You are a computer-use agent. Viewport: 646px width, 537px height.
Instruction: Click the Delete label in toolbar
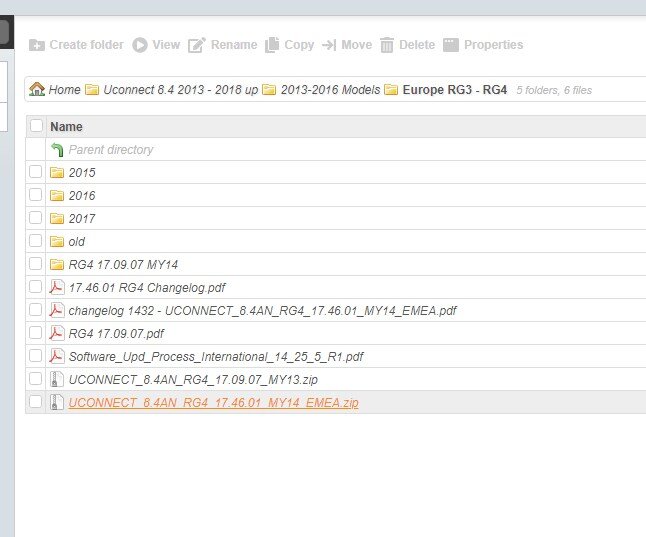[x=417, y=45]
